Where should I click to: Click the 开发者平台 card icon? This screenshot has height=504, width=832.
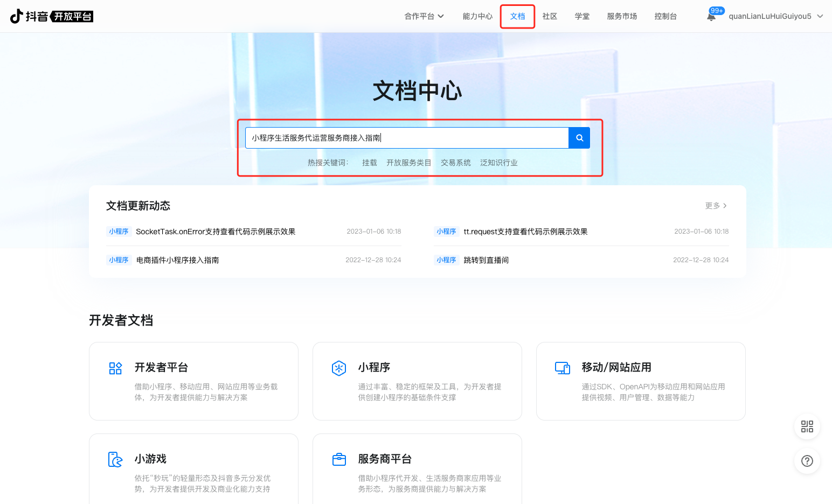tap(115, 368)
